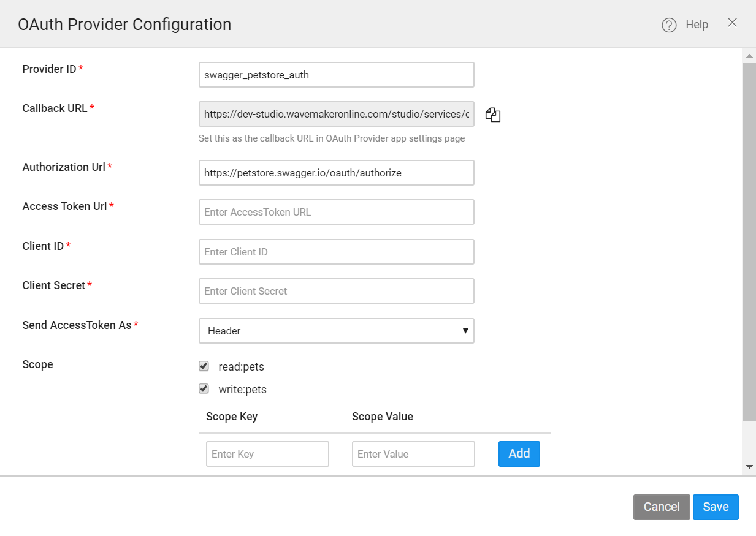This screenshot has height=536, width=756.
Task: Focus the Access Token Url field
Action: pos(336,211)
